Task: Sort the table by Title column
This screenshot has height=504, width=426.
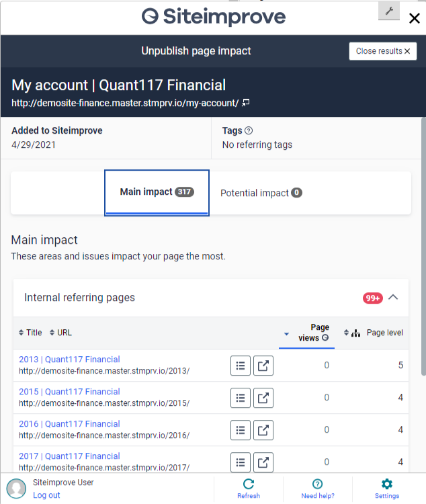Action: coord(30,333)
